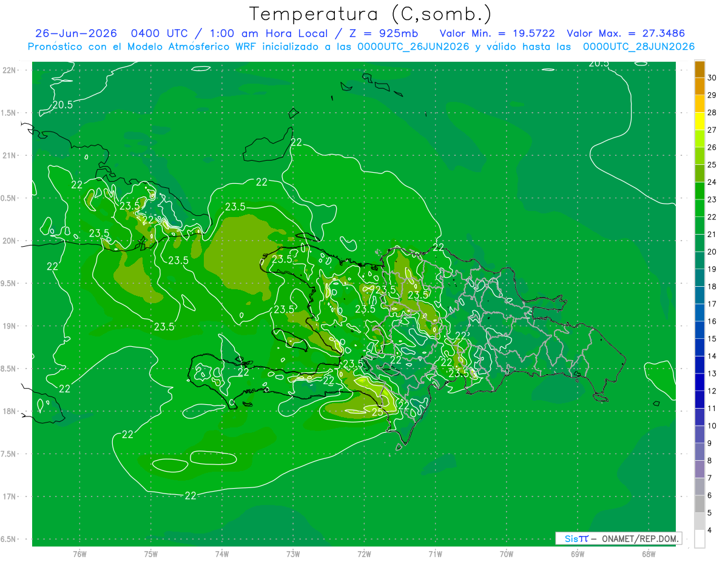728x562 pixels.
Task: Click the '21N' latitude axis label
Action: [10, 156]
